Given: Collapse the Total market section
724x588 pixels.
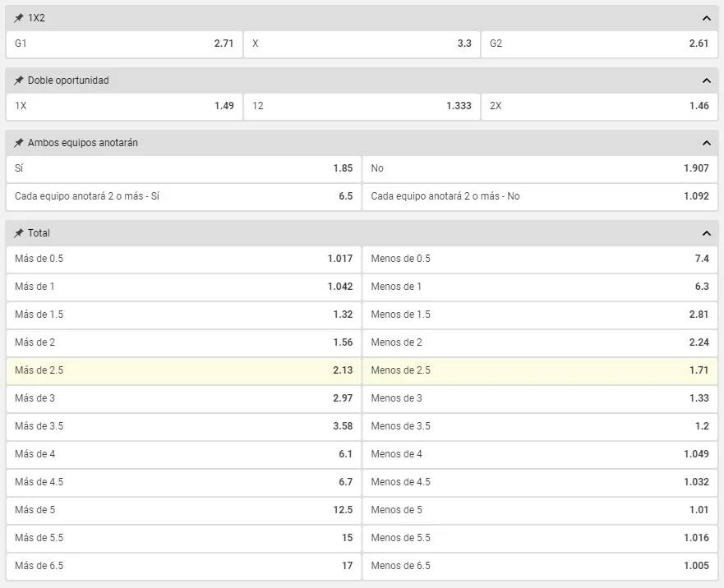Looking at the screenshot, I should click(706, 233).
